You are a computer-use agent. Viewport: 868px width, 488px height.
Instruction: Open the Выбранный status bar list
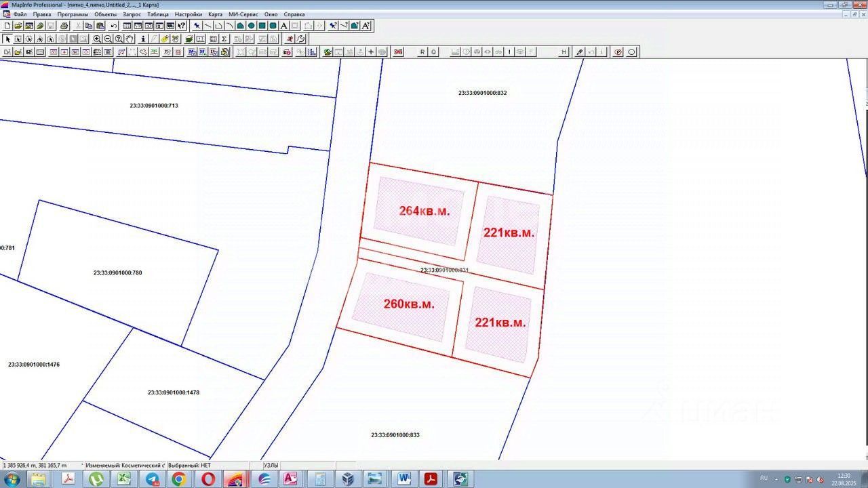pos(190,466)
